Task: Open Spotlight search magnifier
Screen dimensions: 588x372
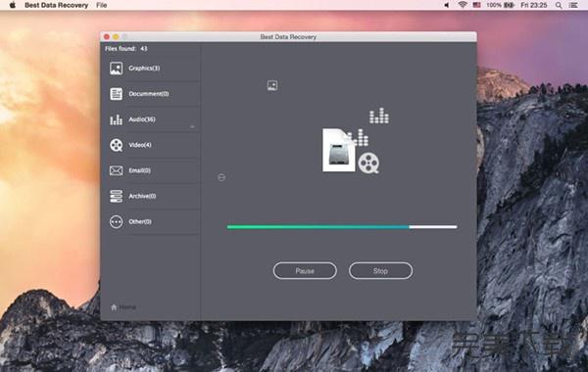Action: [559, 5]
